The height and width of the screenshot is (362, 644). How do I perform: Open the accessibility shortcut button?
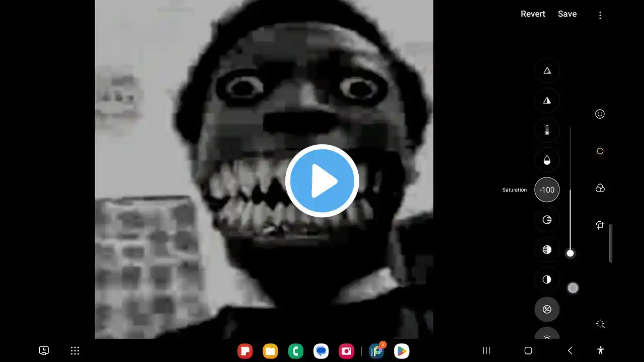[600, 350]
